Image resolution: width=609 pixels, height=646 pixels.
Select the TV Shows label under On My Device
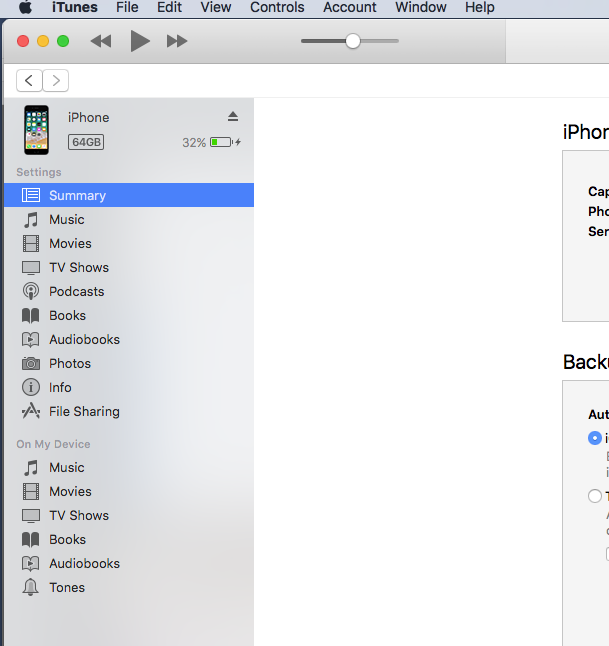tap(79, 515)
